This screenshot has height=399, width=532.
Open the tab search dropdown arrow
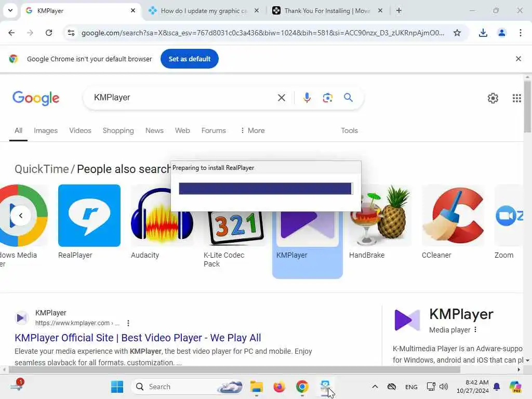[10, 10]
